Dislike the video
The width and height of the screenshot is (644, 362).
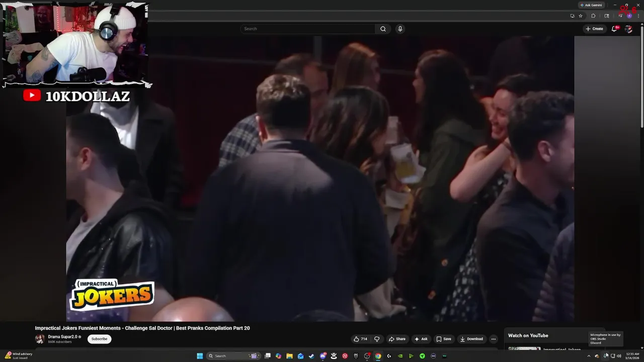pyautogui.click(x=377, y=339)
